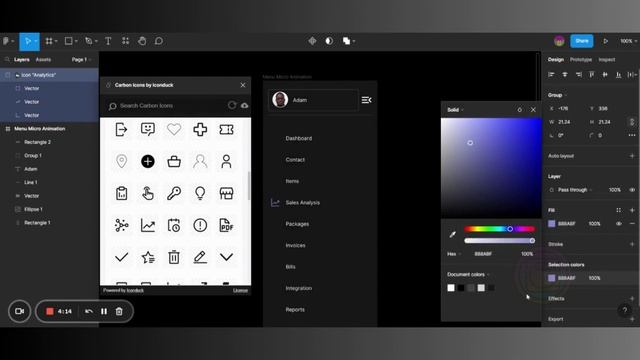The width and height of the screenshot is (640, 360).
Task: Pick the key icon in Carbon Icons
Action: pos(174,193)
